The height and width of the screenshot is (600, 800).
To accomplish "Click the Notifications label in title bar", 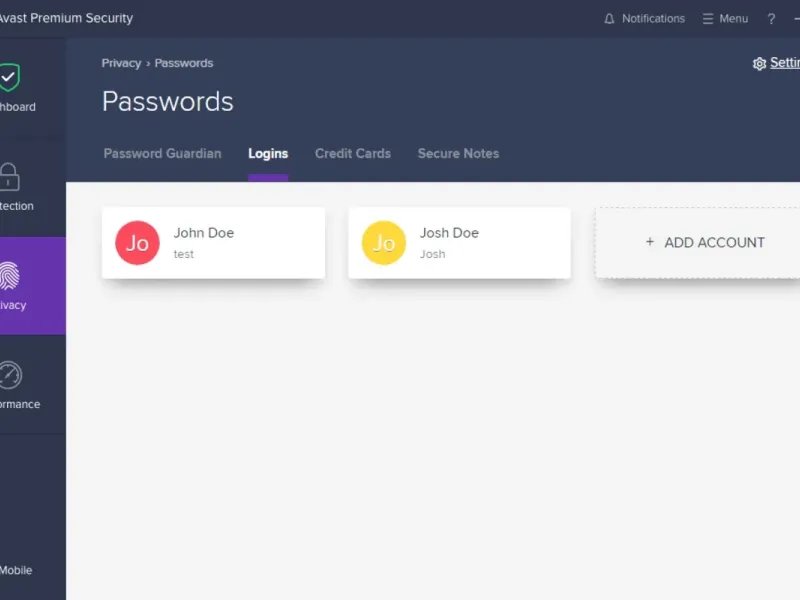I will click(653, 19).
